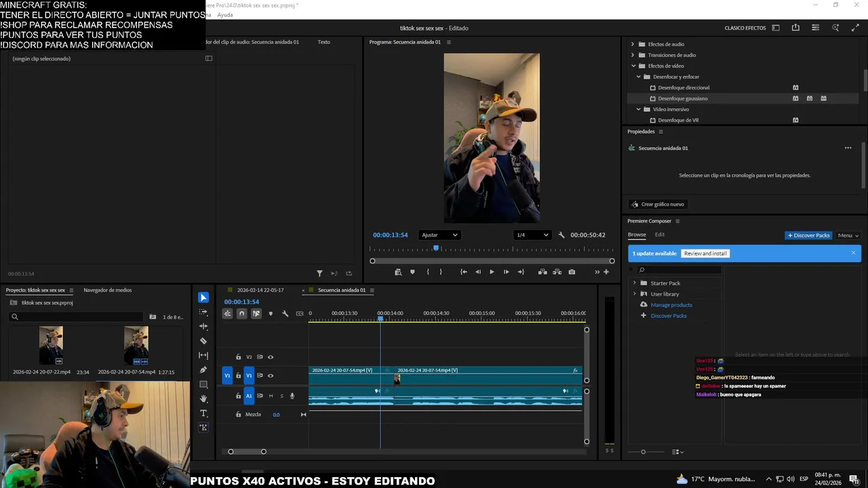The image size is (868, 488).
Task: Open the Ayuda menu
Action: [225, 15]
